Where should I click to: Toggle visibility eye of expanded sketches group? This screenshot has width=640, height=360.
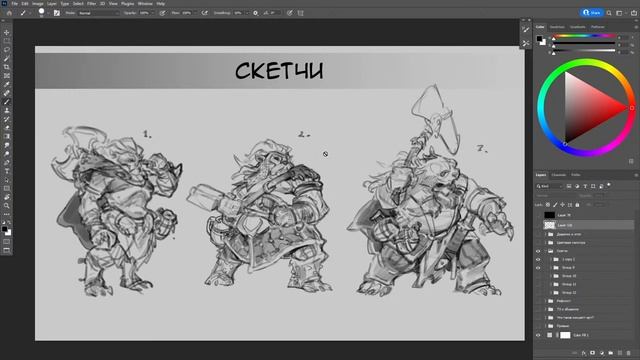pos(538,251)
